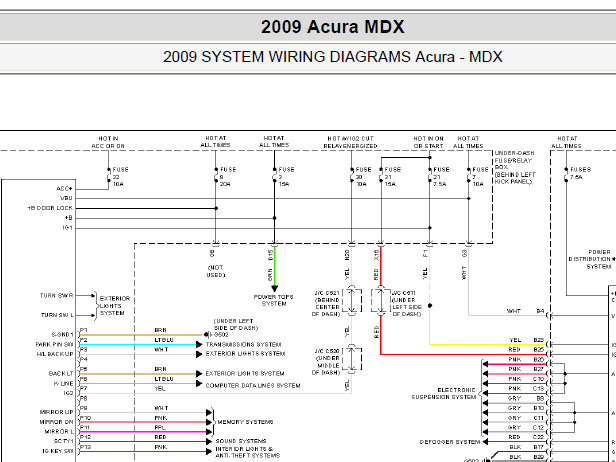This screenshot has height=462, width=616.
Task: Select the Fuse 21 15A label
Action: (x=392, y=177)
